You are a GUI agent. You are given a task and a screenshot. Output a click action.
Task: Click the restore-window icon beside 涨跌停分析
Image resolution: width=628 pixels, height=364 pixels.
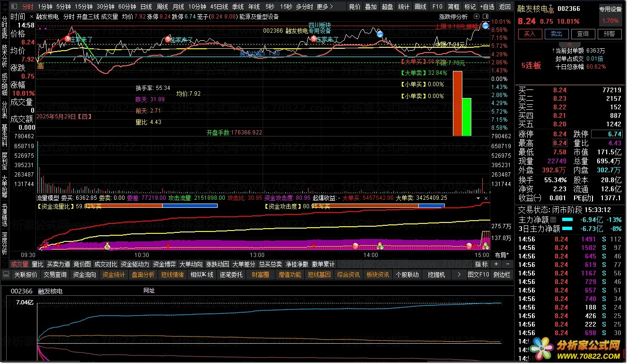pos(477,16)
